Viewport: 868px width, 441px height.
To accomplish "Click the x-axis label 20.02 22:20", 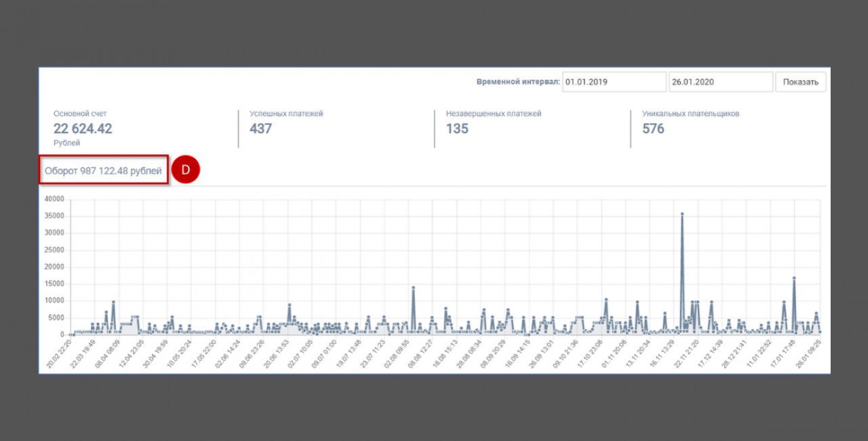I will pyautogui.click(x=59, y=353).
